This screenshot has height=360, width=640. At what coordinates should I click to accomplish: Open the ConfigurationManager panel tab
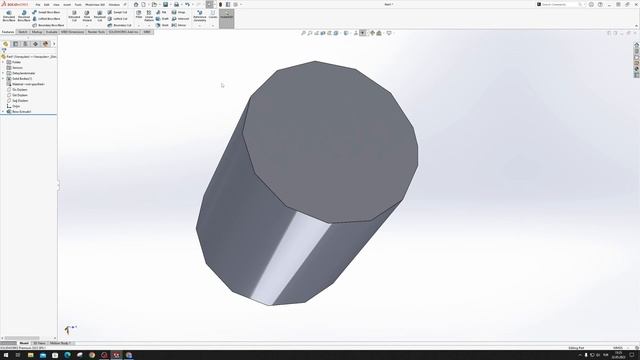pyautogui.click(x=25, y=44)
